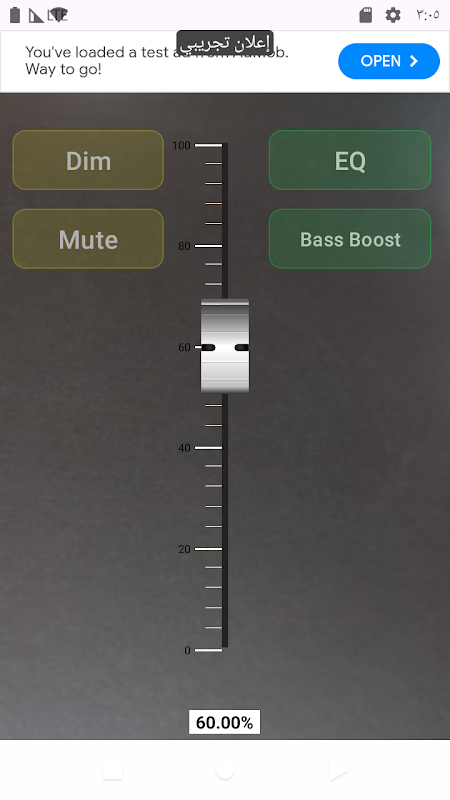The width and height of the screenshot is (450, 800).
Task: Set volume at the 0 tick mark
Action: pos(209,650)
